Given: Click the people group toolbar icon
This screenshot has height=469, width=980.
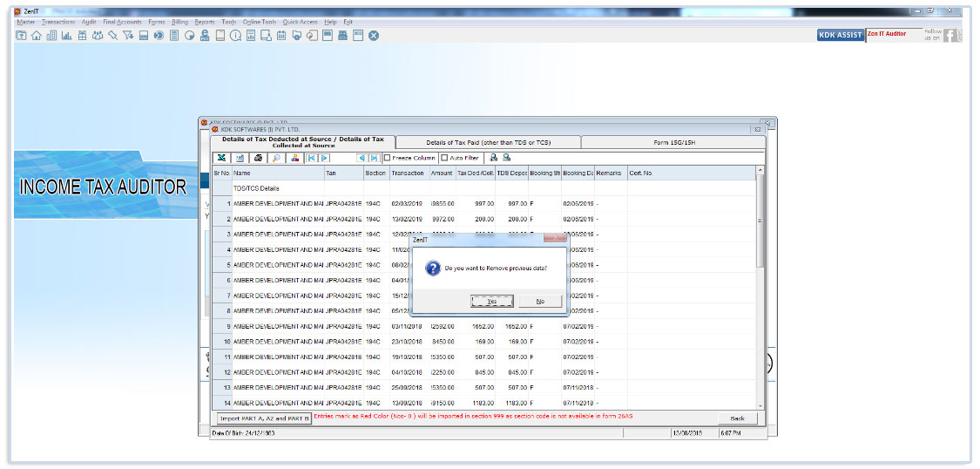Looking at the screenshot, I should pyautogui.click(x=98, y=36).
